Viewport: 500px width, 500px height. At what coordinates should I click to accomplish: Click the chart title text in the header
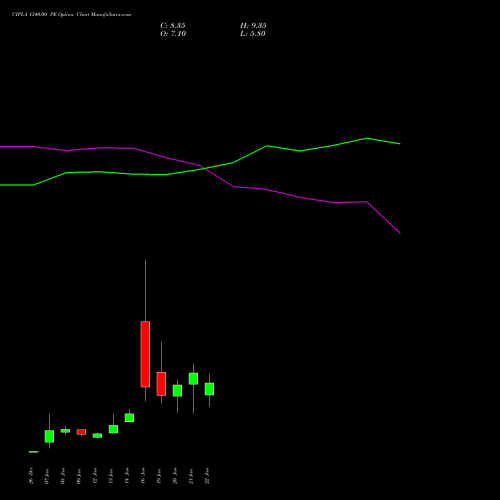[71, 14]
